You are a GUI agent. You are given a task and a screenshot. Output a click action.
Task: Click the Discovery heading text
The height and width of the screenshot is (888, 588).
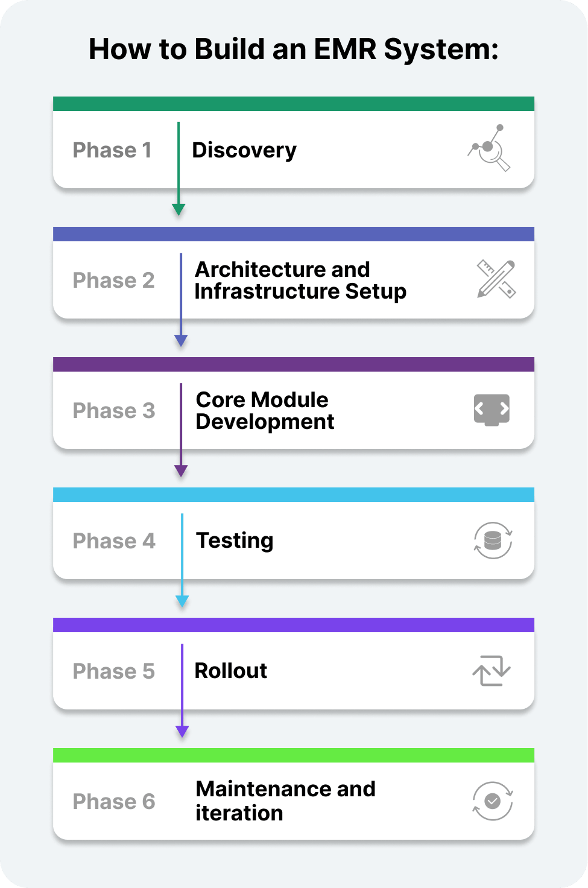click(x=244, y=150)
